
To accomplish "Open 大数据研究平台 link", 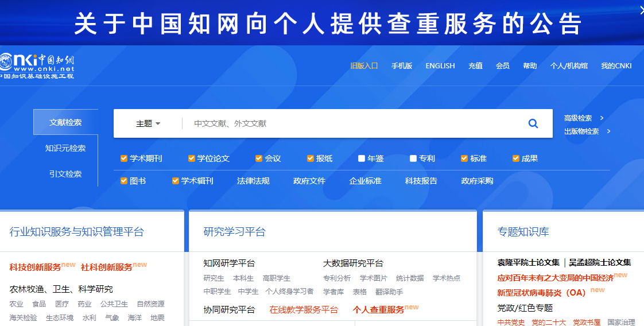I will [353, 263].
